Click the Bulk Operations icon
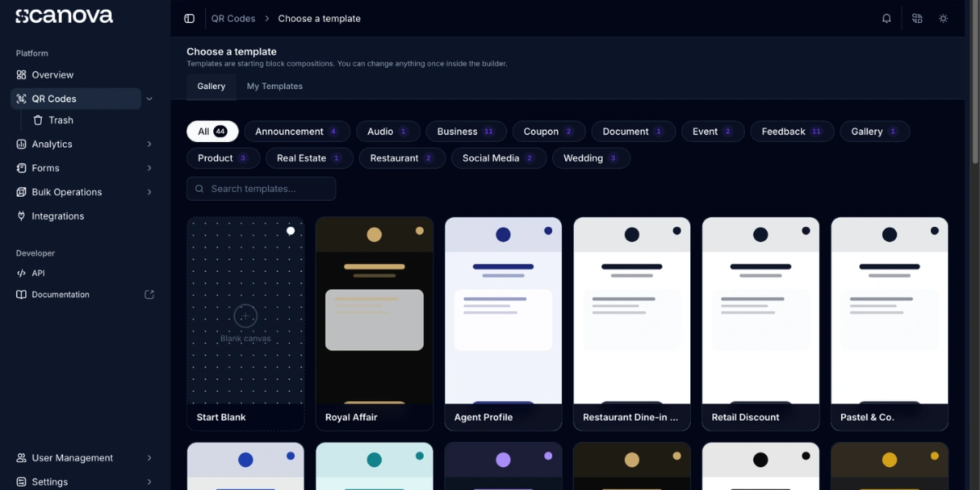 pos(21,192)
